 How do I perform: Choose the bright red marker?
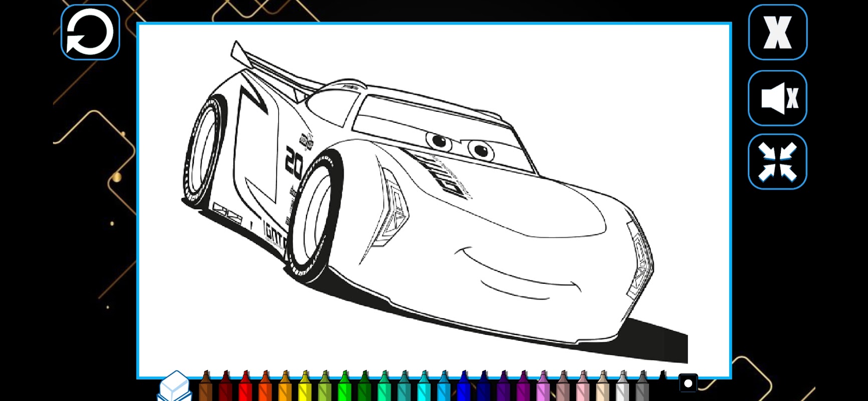tap(245, 386)
